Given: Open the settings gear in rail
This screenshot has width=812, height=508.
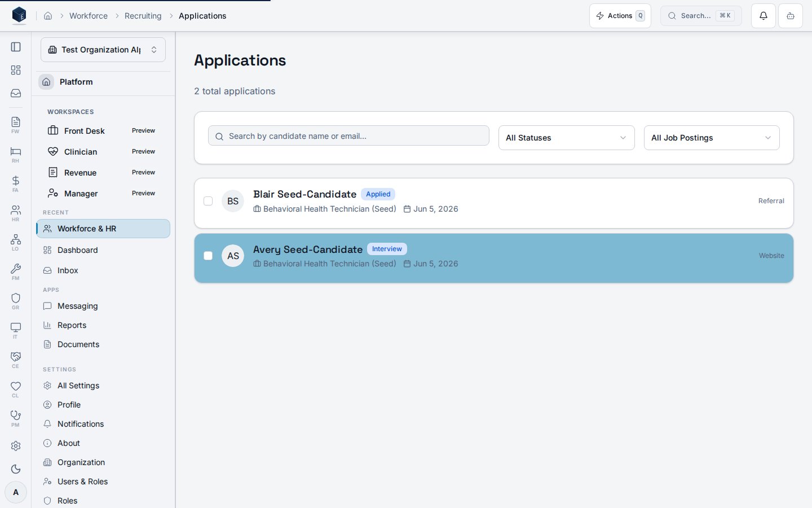Looking at the screenshot, I should [x=16, y=446].
